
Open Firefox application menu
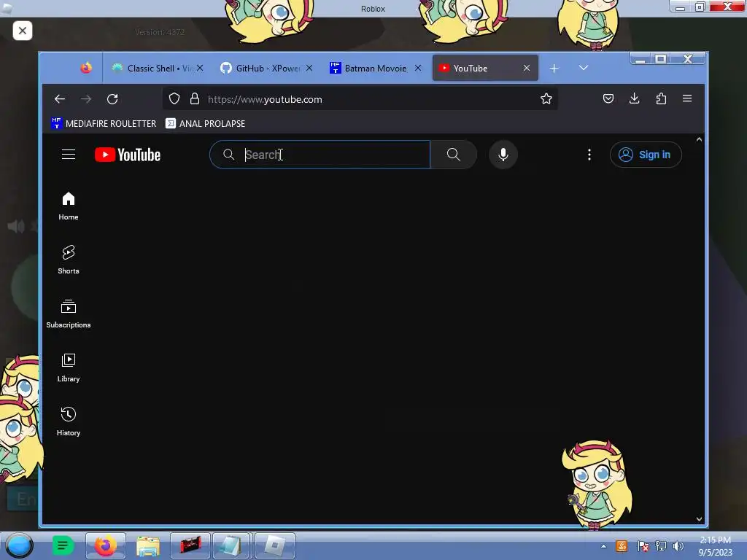[687, 98]
